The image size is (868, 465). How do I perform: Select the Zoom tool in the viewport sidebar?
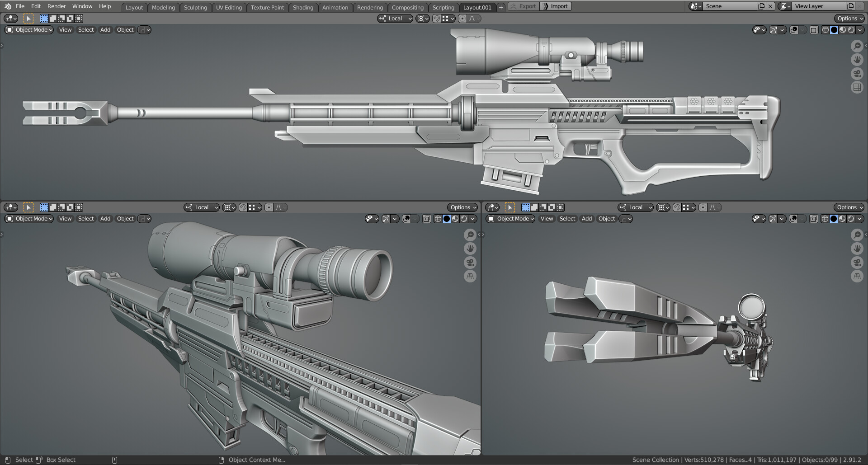pos(857,46)
